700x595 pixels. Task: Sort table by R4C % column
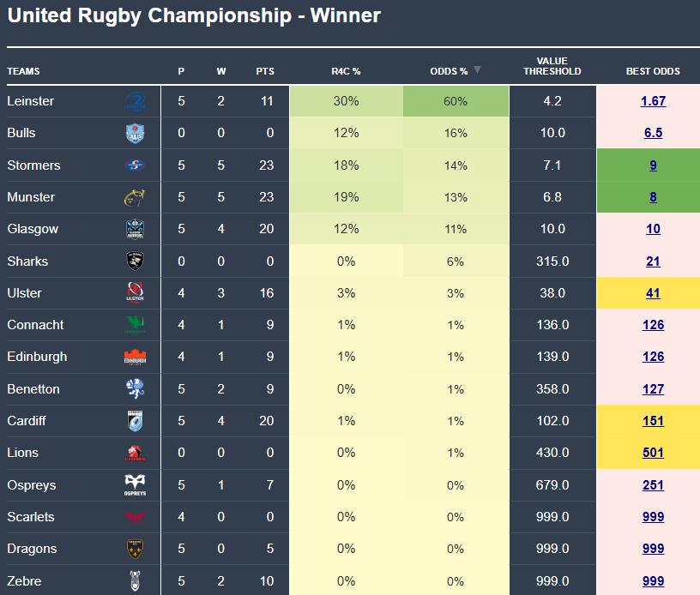point(346,71)
